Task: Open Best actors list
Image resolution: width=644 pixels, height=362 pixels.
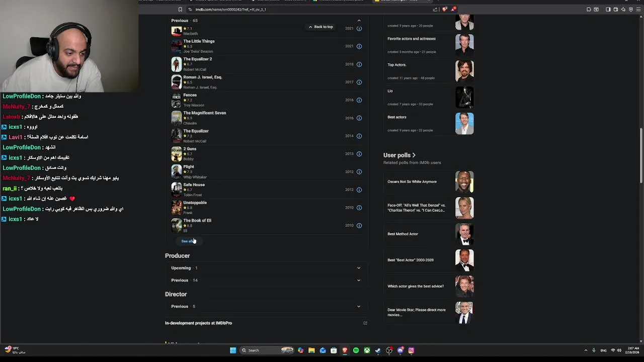Action: pyautogui.click(x=396, y=117)
